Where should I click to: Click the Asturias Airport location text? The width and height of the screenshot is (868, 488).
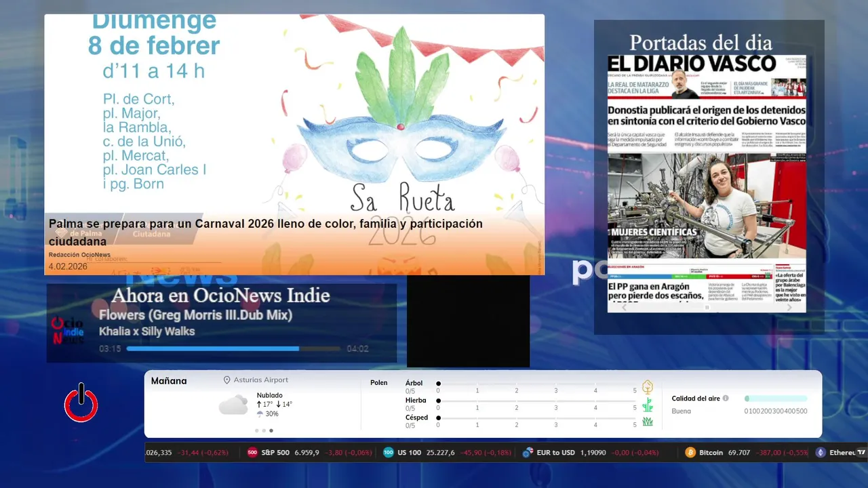click(x=261, y=380)
